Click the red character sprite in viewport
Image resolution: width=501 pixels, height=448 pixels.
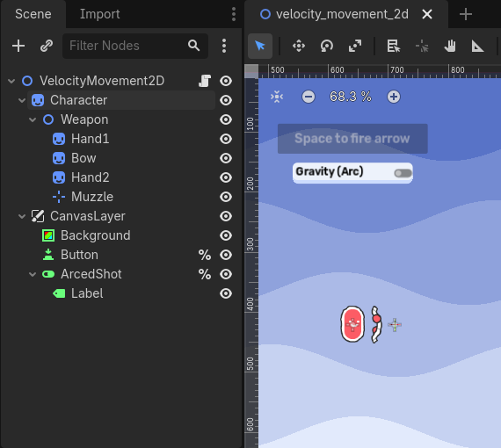point(352,324)
